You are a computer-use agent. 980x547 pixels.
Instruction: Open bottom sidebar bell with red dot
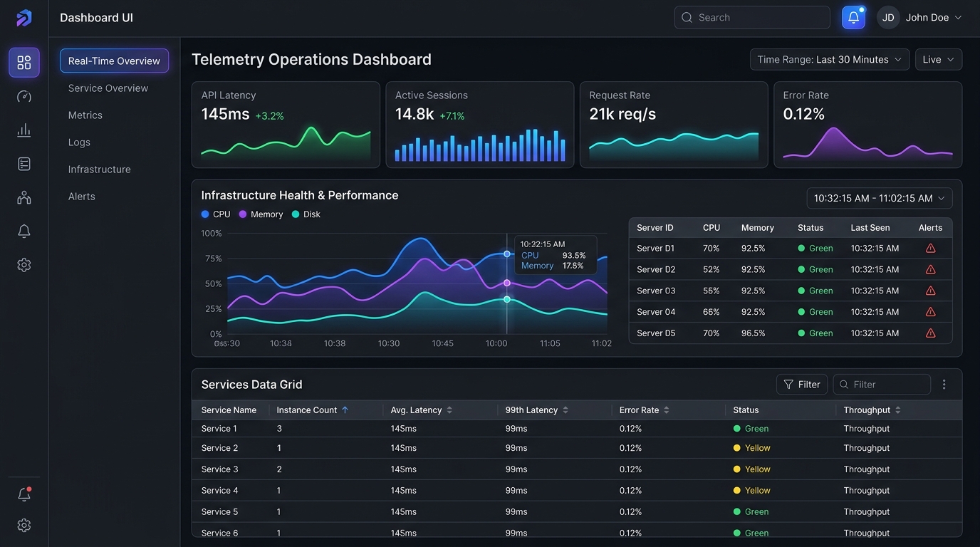(24, 494)
